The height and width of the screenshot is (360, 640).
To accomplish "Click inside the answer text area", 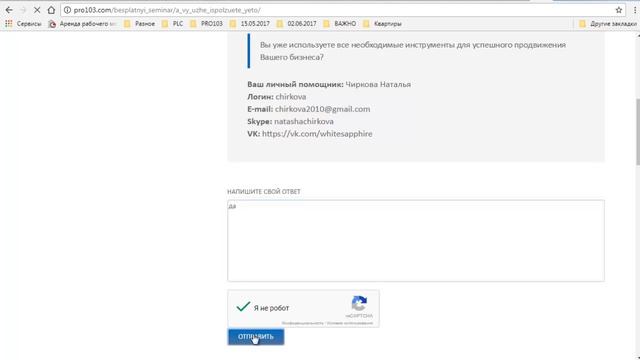I will [x=416, y=241].
